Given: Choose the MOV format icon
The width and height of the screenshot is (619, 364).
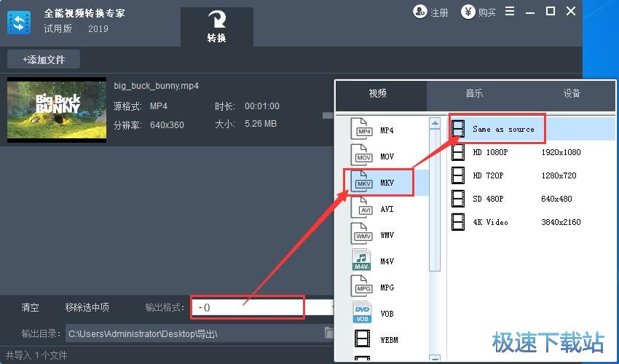Looking at the screenshot, I should click(x=362, y=155).
